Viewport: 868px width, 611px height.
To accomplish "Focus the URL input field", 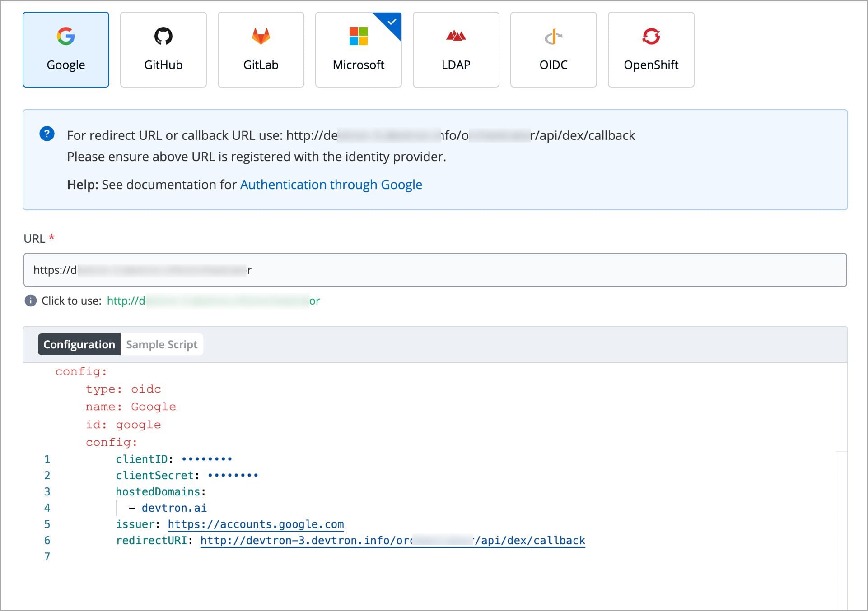I will click(434, 270).
